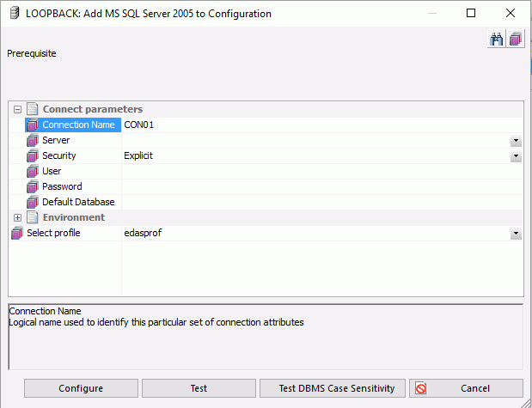The height and width of the screenshot is (408, 532).
Task: Edit the Connection Name field CON01
Action: pos(322,125)
